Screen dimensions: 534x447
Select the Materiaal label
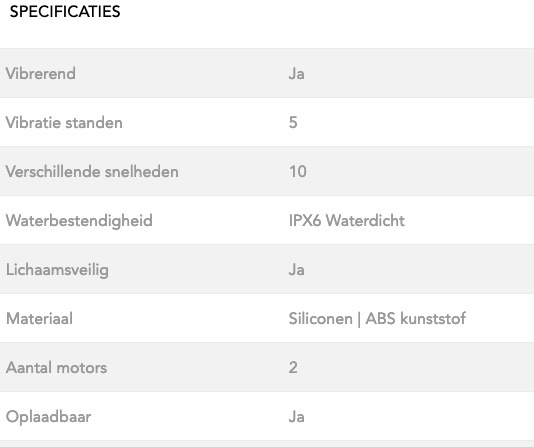pos(40,319)
